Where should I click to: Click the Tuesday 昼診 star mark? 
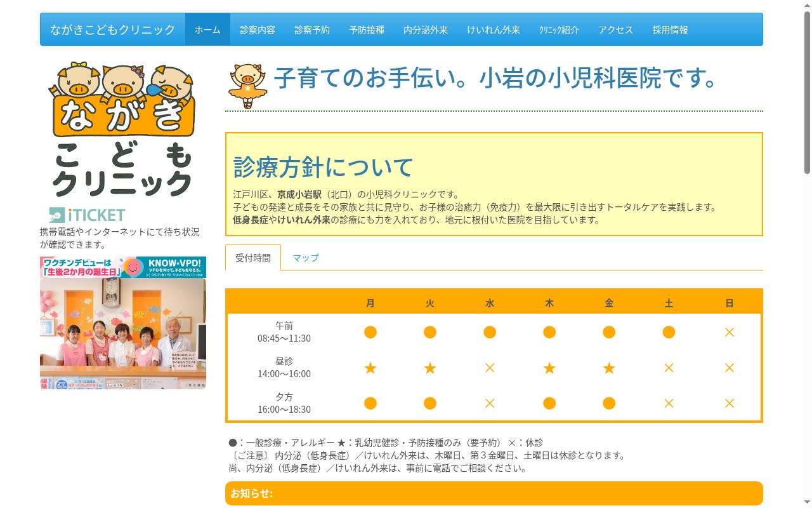coord(430,368)
